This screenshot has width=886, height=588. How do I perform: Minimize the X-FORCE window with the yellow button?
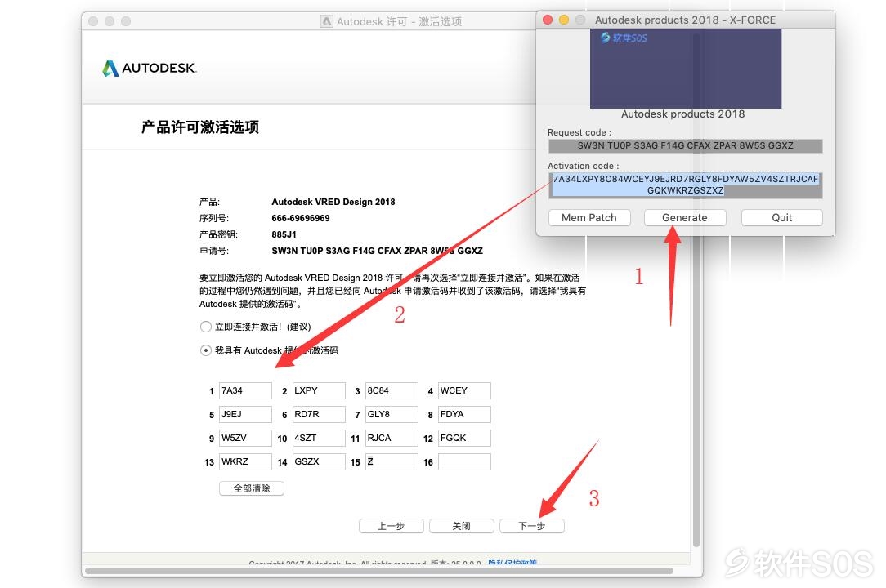(x=564, y=20)
